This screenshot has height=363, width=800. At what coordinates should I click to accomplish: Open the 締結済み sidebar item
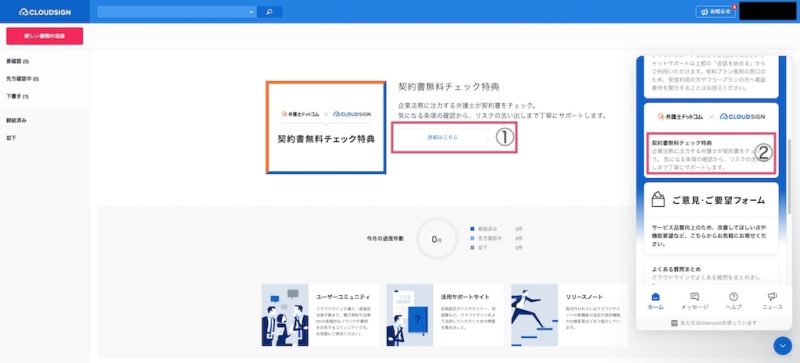pyautogui.click(x=16, y=120)
